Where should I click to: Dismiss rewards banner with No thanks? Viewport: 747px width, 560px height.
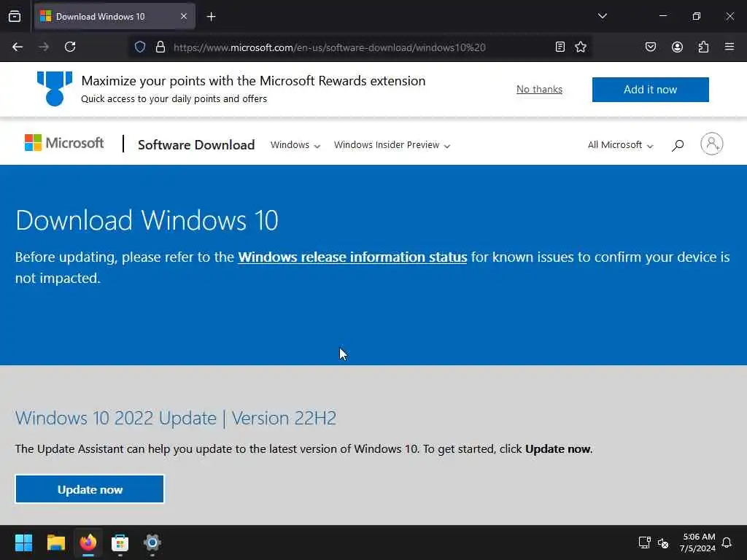[x=539, y=89]
